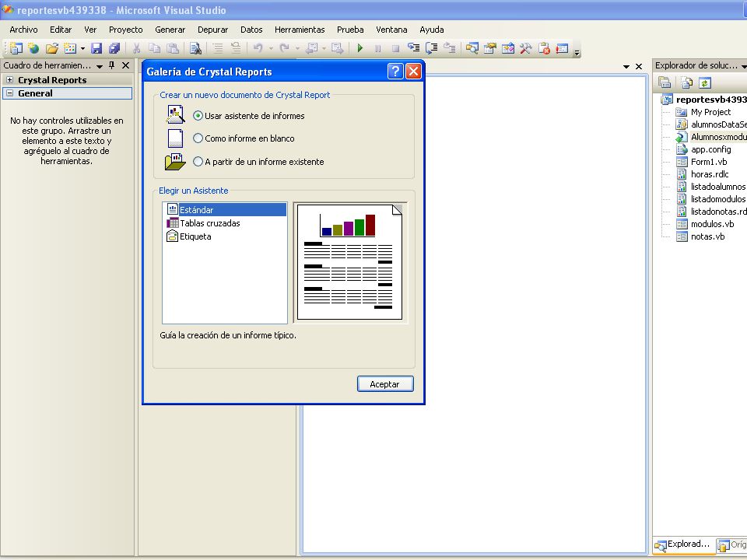Open Cuadro de herramientas panel options dropdown
747x560 pixels.
(x=100, y=66)
